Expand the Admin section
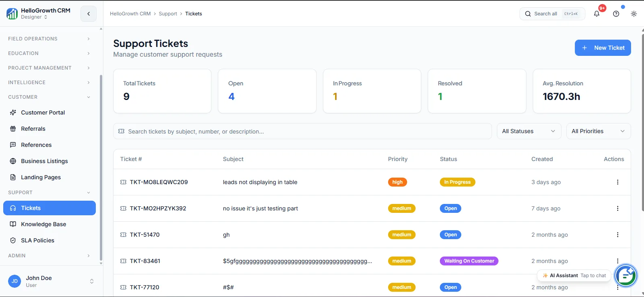This screenshot has width=644, height=297. 49,256
